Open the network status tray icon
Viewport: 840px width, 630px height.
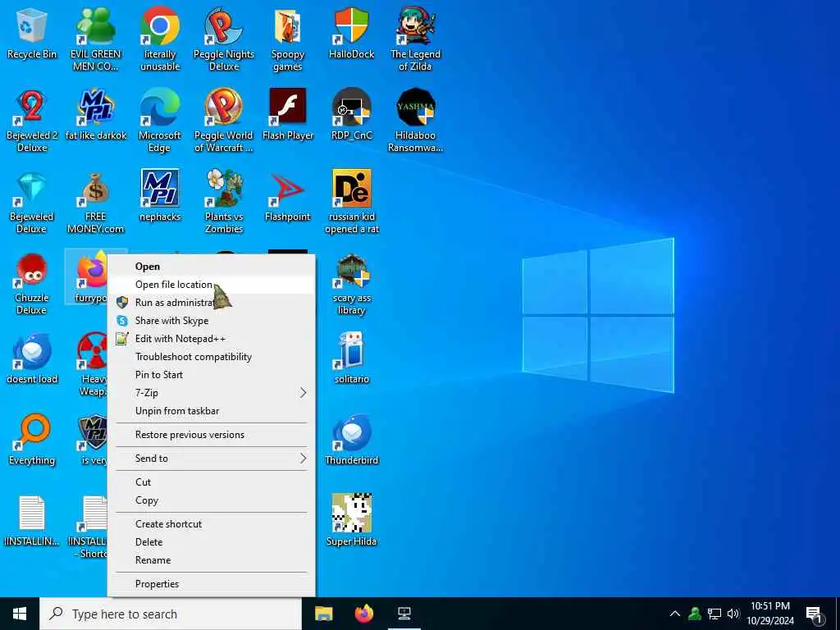[714, 614]
